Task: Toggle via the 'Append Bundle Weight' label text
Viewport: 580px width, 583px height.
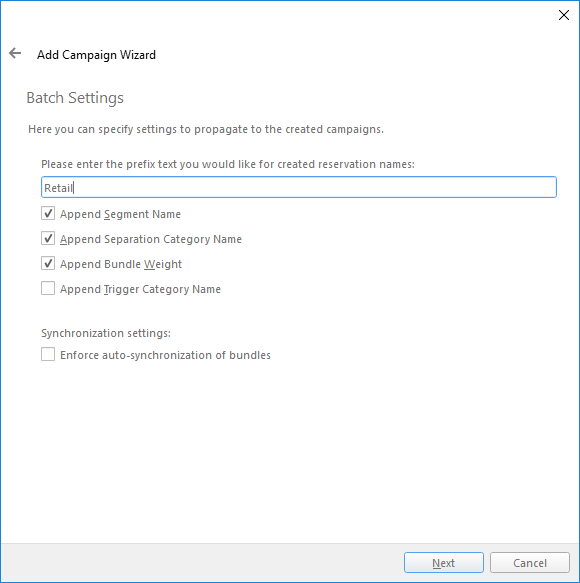Action: tap(121, 264)
